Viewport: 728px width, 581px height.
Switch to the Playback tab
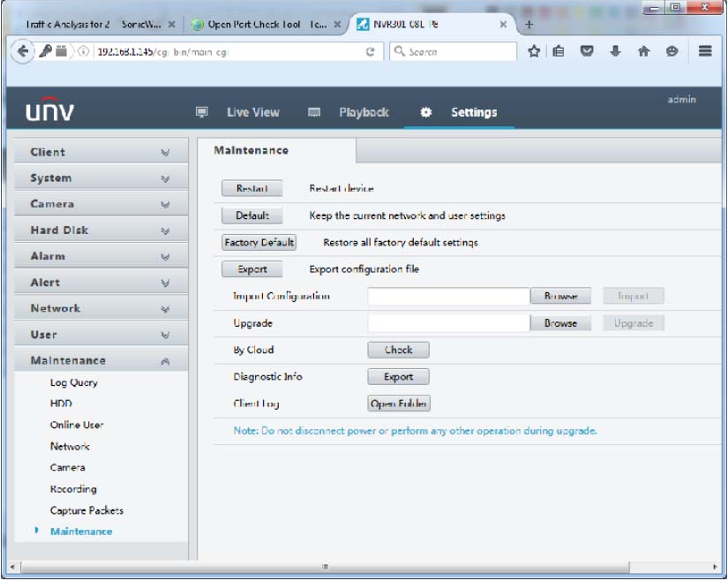click(x=363, y=112)
